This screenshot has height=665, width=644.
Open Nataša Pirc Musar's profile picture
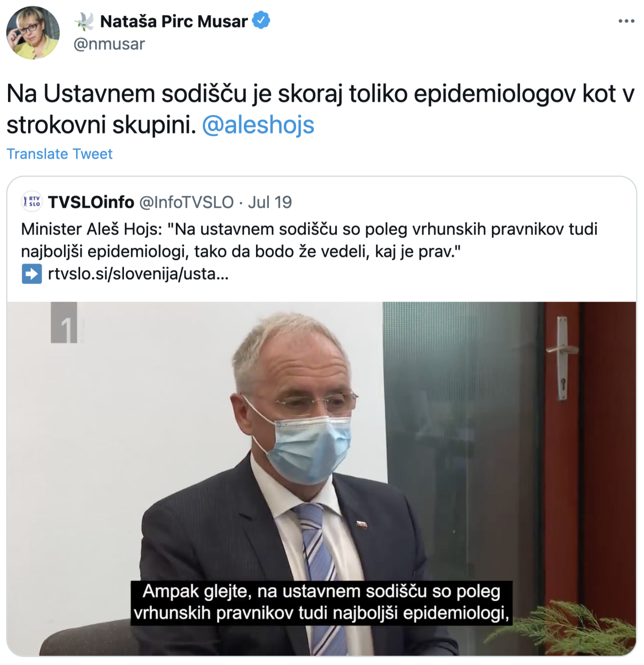(x=33, y=33)
